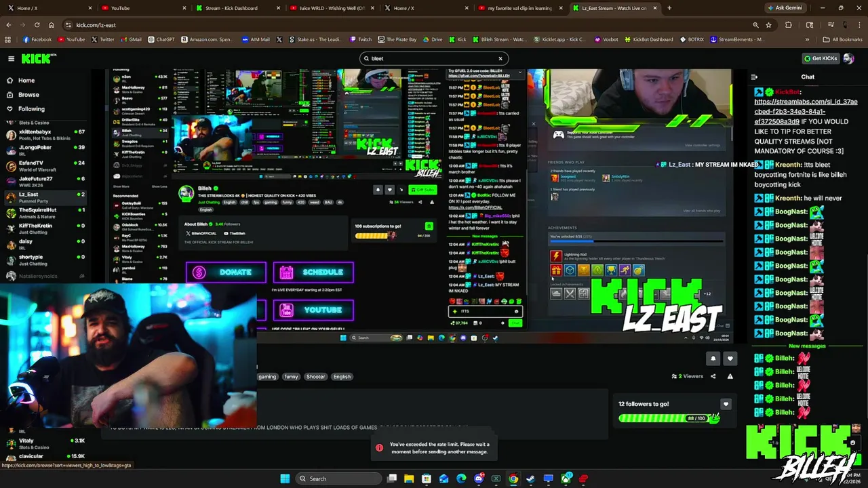This screenshot has height=488, width=868.
Task: Open File Explorer from taskbar
Action: [x=409, y=479]
